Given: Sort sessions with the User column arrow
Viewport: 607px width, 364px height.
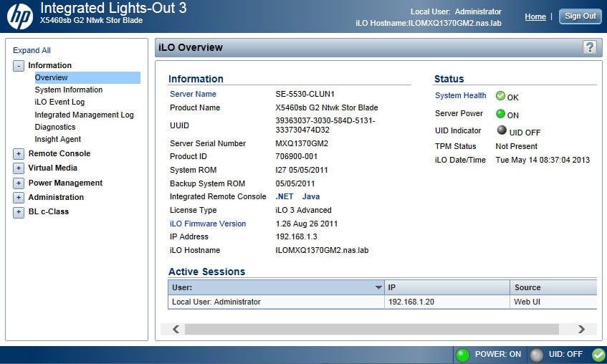Looking at the screenshot, I should coord(378,287).
